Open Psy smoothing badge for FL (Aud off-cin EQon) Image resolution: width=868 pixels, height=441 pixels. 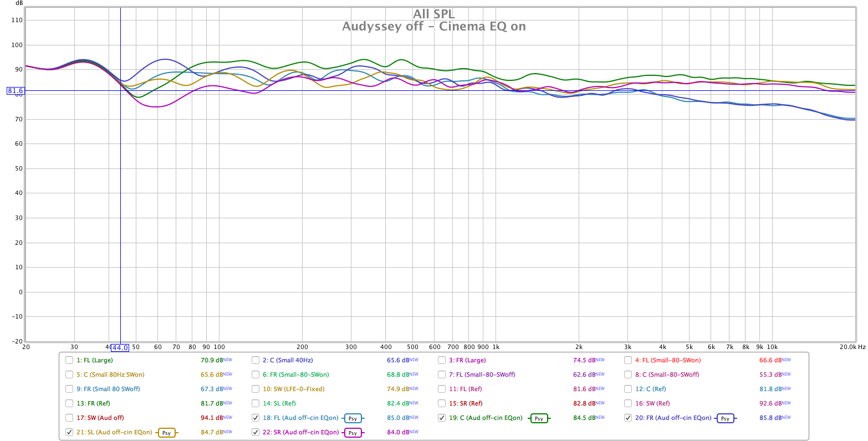[353, 418]
